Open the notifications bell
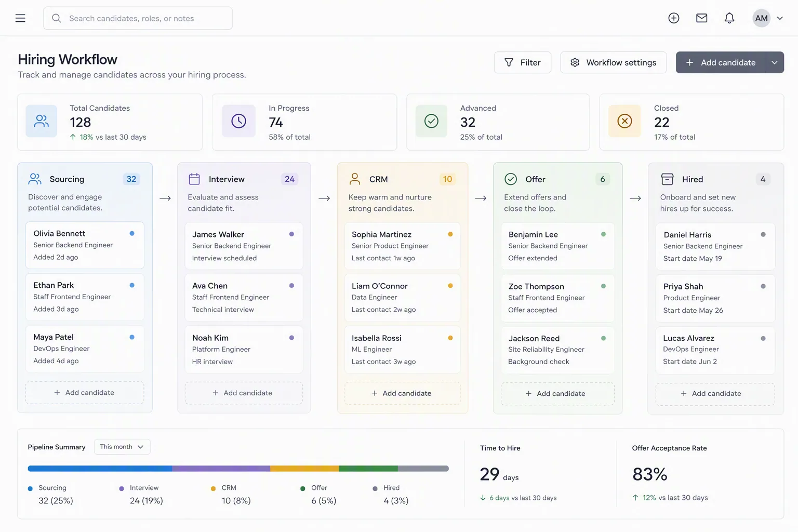 tap(729, 18)
